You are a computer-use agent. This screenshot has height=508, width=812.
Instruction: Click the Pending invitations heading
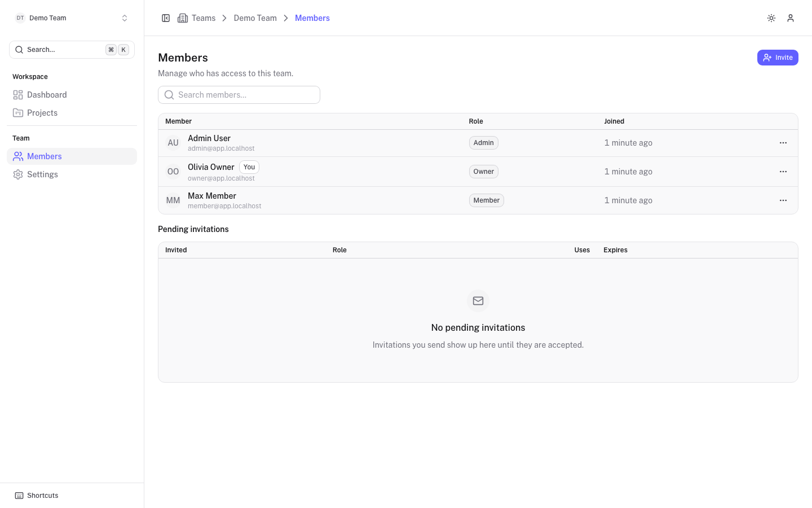(x=193, y=229)
